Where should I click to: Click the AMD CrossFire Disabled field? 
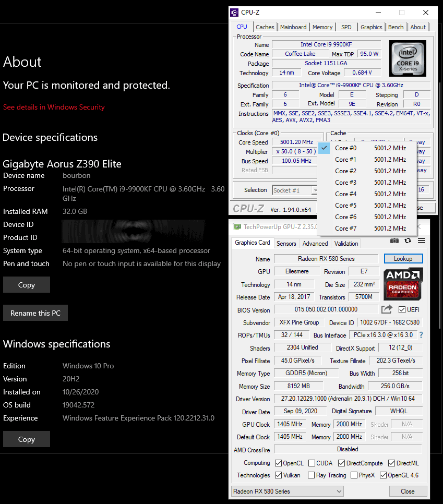click(348, 449)
